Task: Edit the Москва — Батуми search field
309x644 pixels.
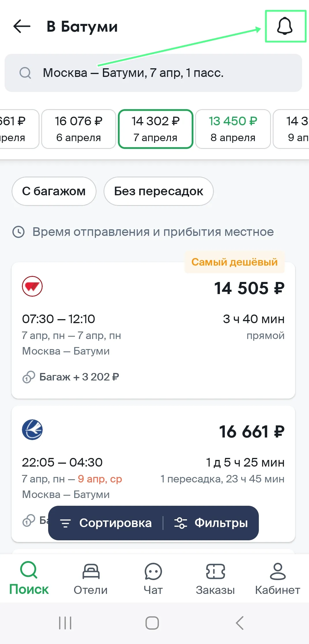Action: click(x=153, y=73)
